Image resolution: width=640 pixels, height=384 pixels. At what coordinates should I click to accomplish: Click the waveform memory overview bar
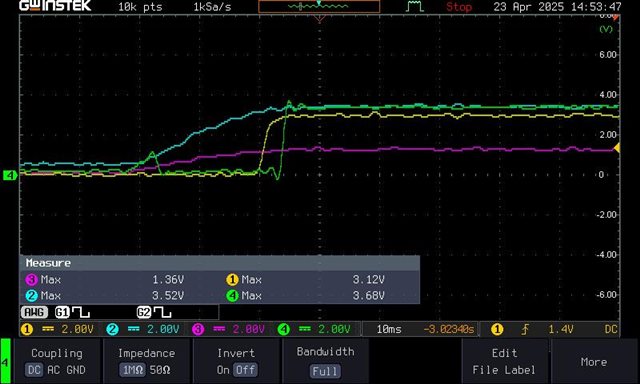pyautogui.click(x=319, y=7)
